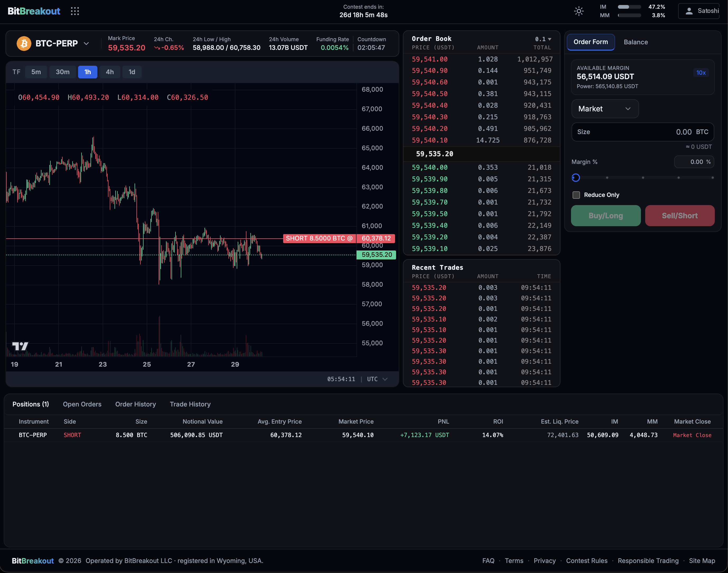Click the Funding Countdown 02:05:47 value

click(371, 48)
